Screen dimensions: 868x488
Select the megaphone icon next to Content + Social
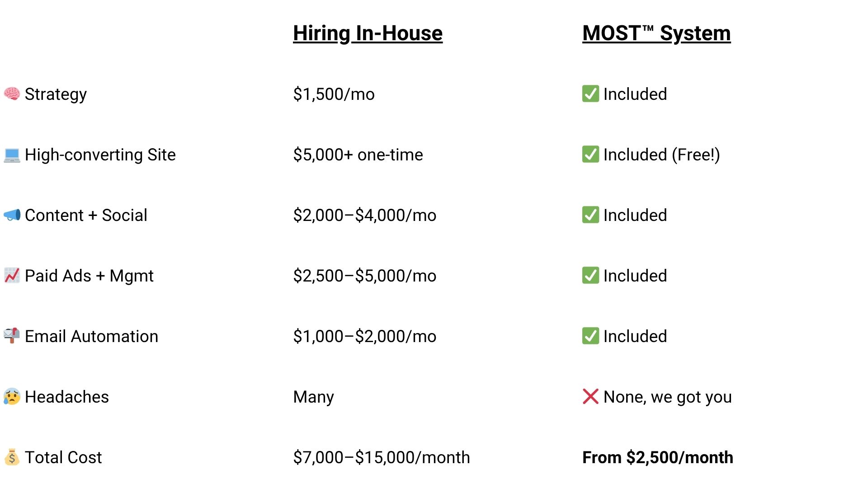[12, 215]
